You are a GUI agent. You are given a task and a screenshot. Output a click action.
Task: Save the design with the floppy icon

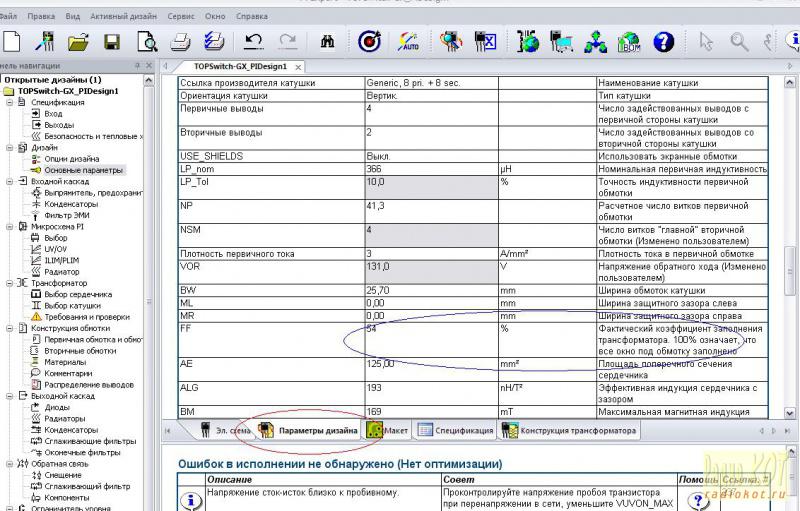(x=112, y=41)
